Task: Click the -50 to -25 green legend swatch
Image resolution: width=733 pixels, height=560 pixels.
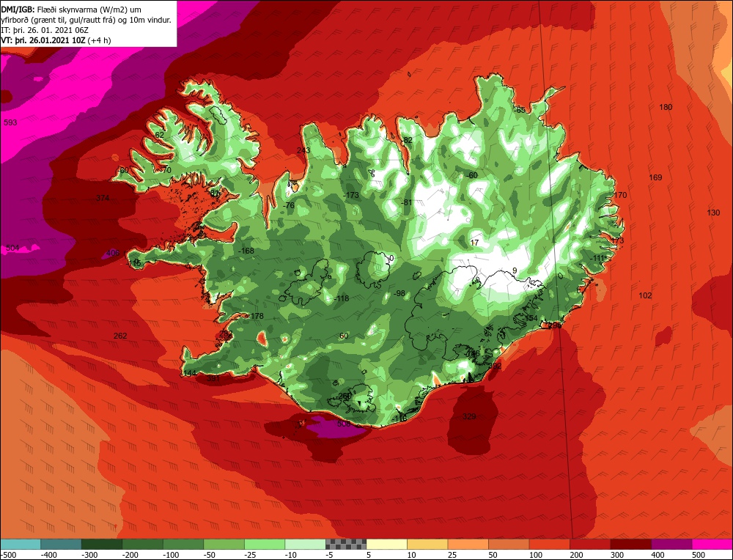Action: [224, 544]
